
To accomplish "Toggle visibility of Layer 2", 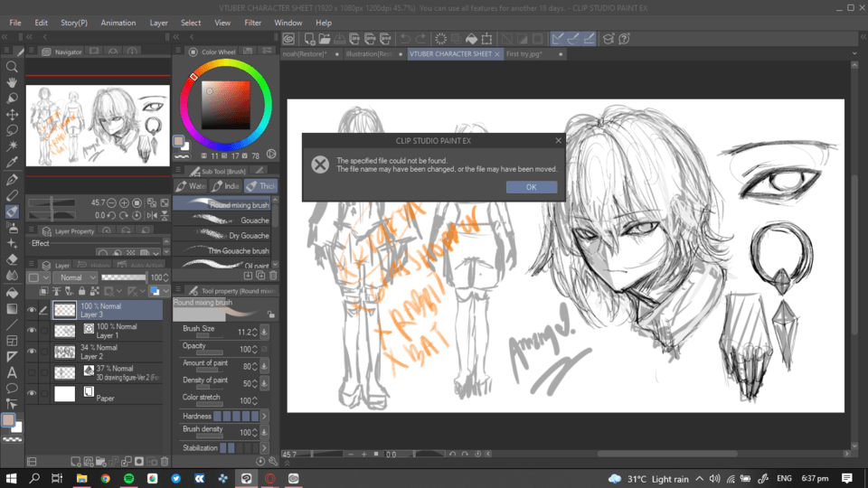I will pyautogui.click(x=32, y=352).
